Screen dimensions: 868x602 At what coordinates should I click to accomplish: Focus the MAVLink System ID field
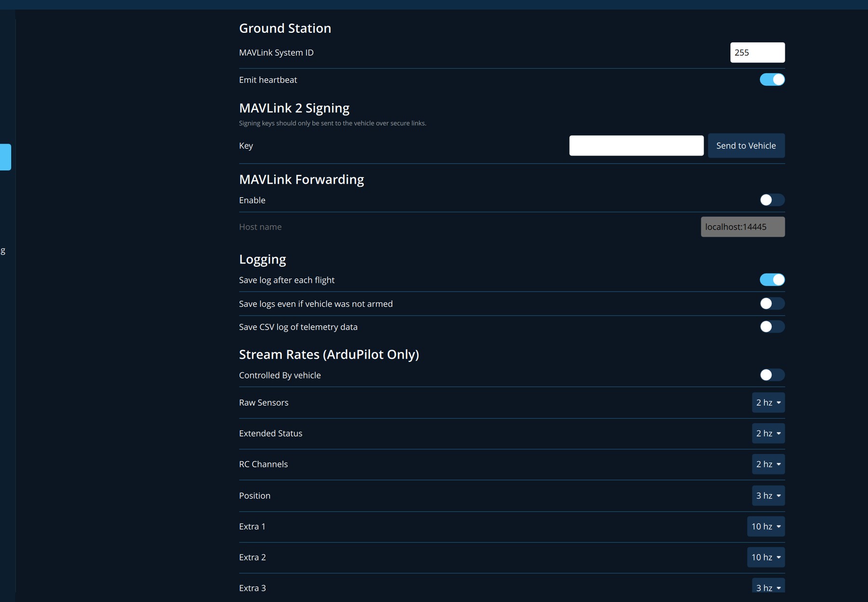[757, 53]
